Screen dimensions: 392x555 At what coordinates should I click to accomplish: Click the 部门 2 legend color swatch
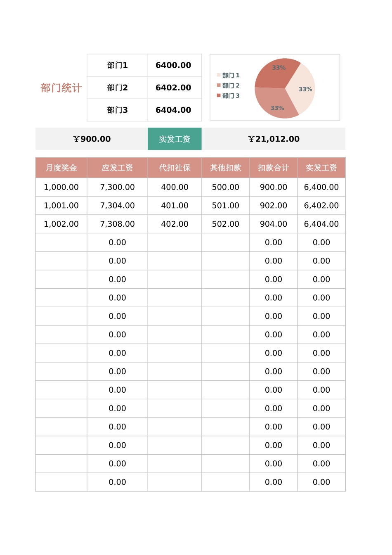[219, 85]
